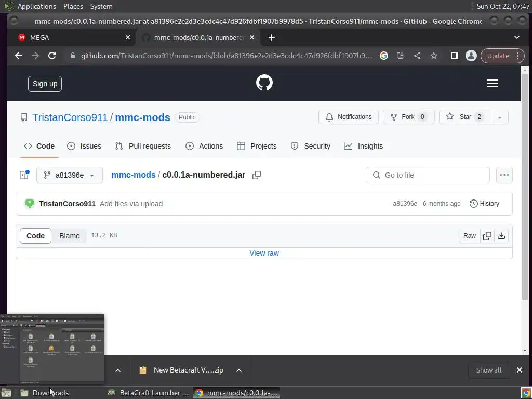This screenshot has height=399, width=532.
Task: Copy the file path with the copy icon
Action: pos(257,175)
